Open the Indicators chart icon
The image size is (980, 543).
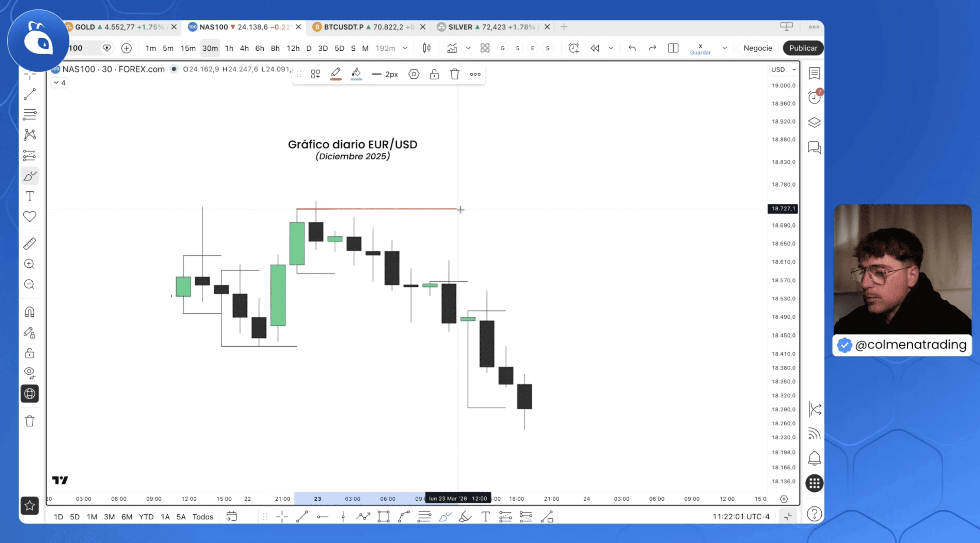click(x=452, y=48)
